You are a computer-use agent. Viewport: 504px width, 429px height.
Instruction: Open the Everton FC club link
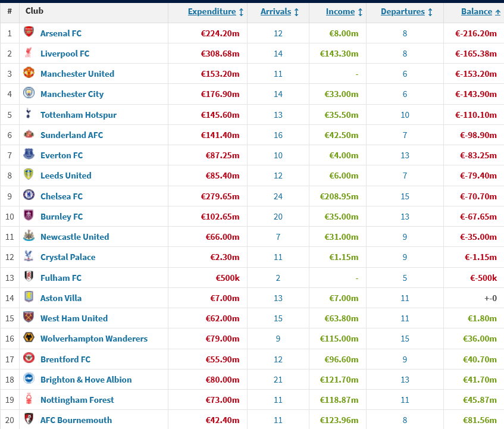[x=61, y=155]
